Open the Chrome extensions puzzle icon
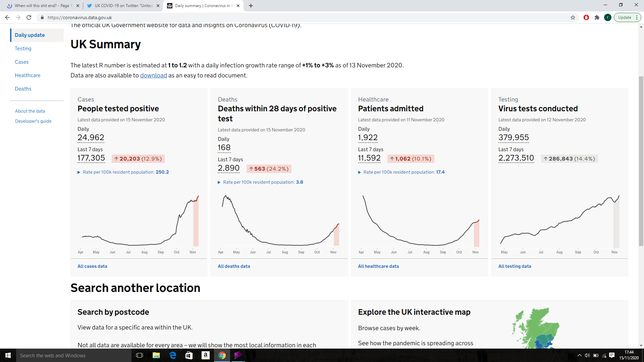 coord(597,17)
